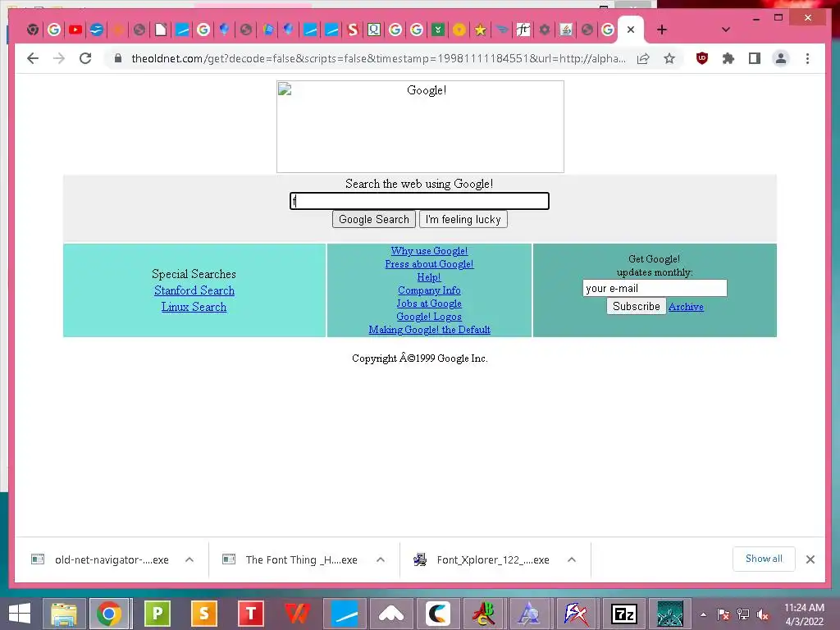
Task: Open The Font Thing exe download
Action: pos(290,559)
